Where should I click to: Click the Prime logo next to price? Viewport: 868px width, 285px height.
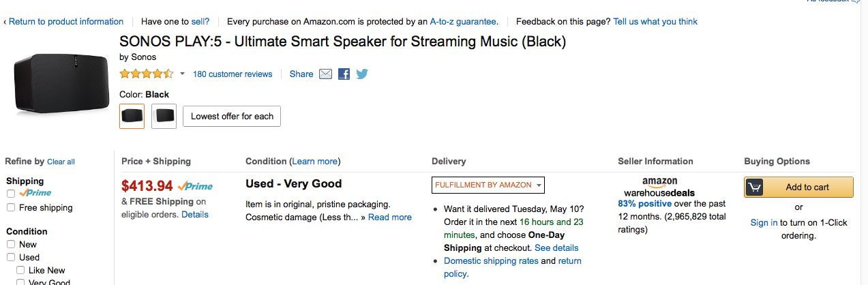coord(196,185)
